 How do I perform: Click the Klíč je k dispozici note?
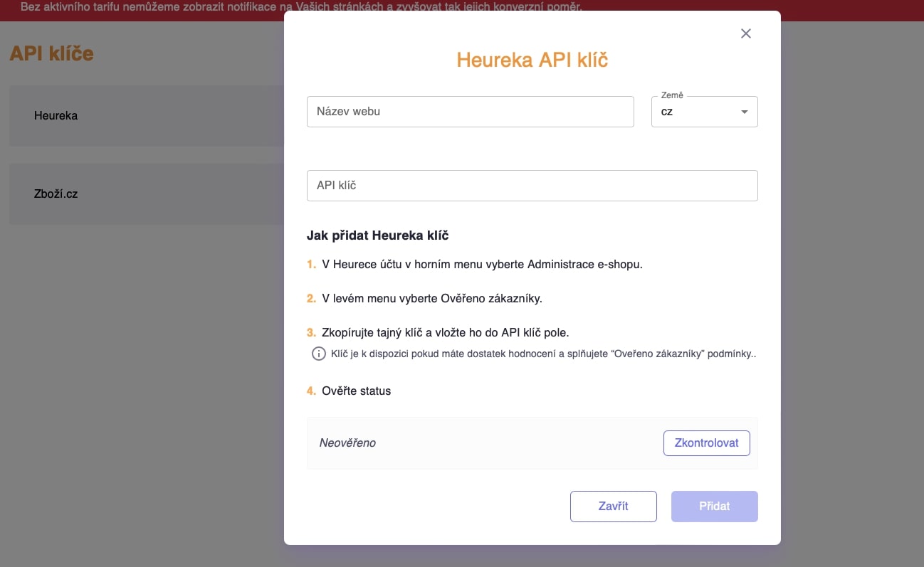coord(544,354)
